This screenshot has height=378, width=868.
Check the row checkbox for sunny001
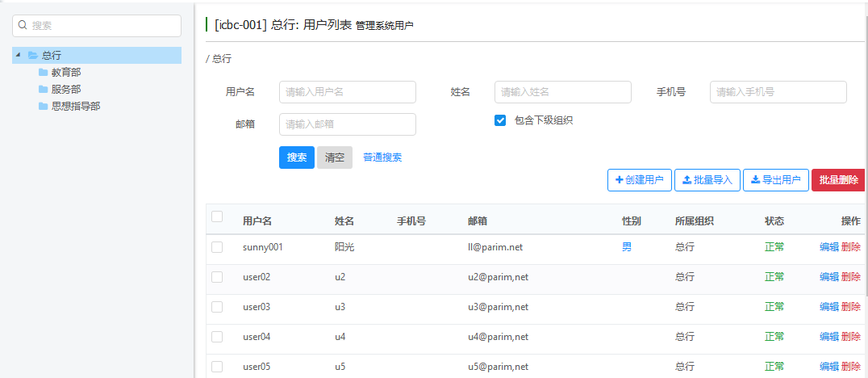point(217,247)
